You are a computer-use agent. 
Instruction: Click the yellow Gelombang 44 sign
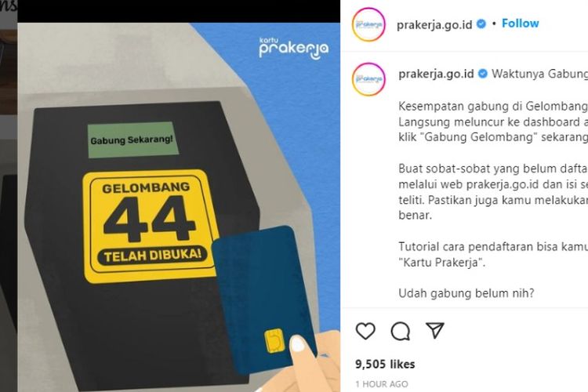click(x=150, y=227)
